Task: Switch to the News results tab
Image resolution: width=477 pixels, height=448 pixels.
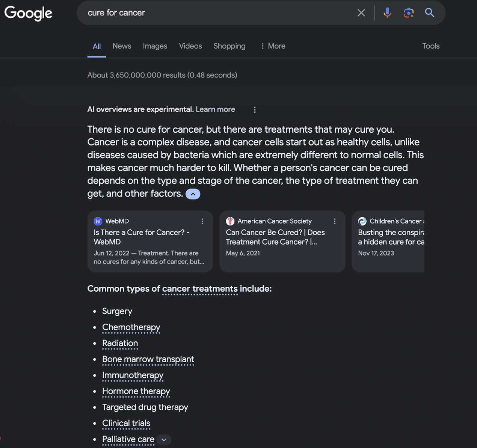Action: (121, 46)
